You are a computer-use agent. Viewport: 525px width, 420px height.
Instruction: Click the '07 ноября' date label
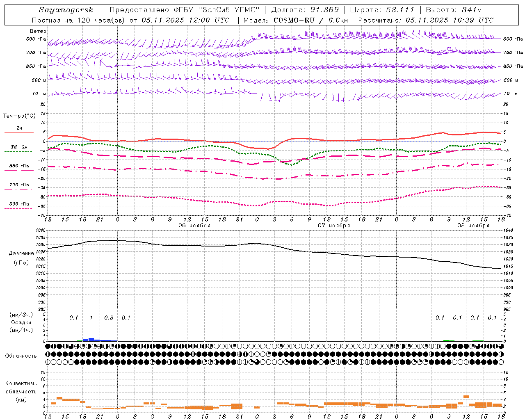coord(334,226)
